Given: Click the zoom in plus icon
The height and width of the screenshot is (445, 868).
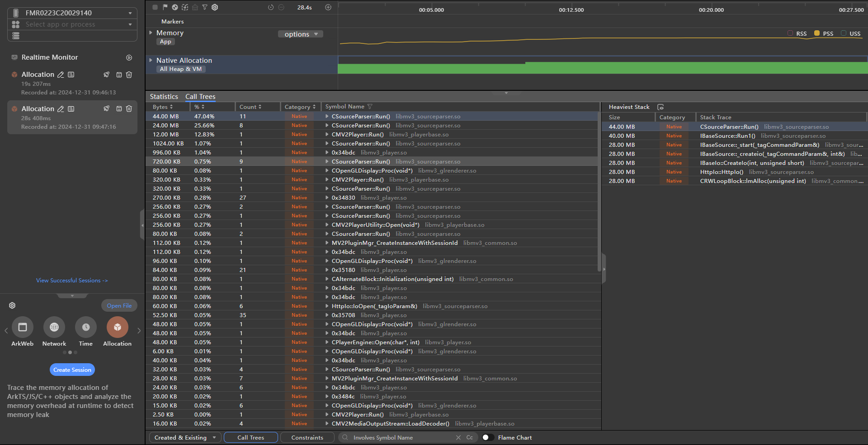Looking at the screenshot, I should [x=328, y=7].
